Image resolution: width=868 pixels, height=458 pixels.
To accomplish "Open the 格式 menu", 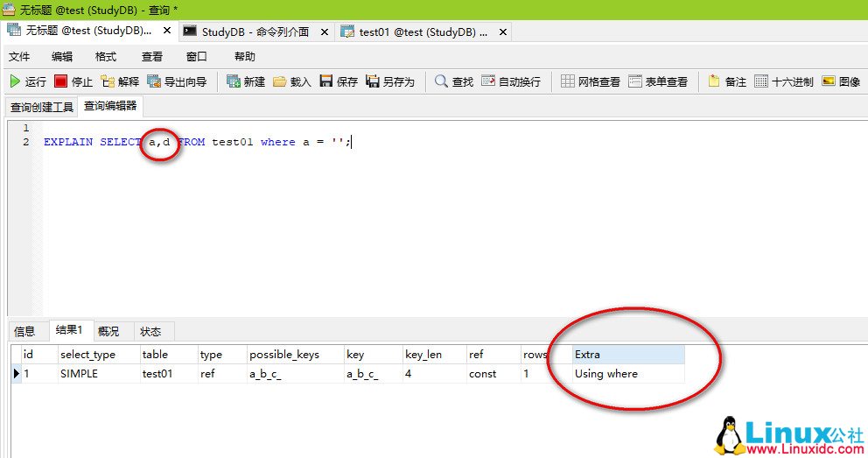I will [106, 57].
